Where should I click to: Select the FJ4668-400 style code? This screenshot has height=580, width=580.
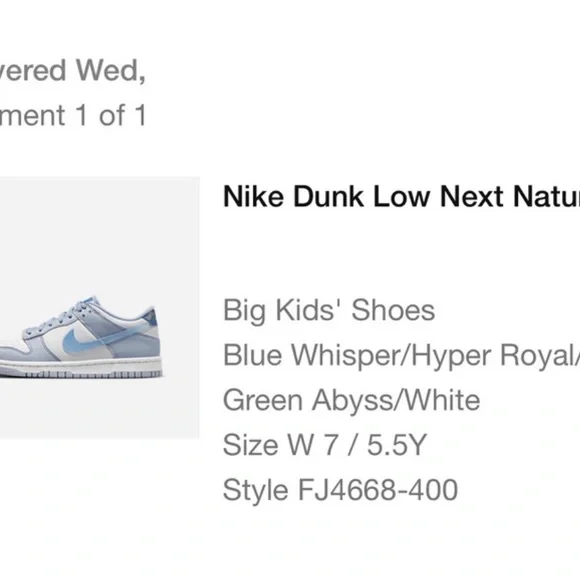coord(378,490)
